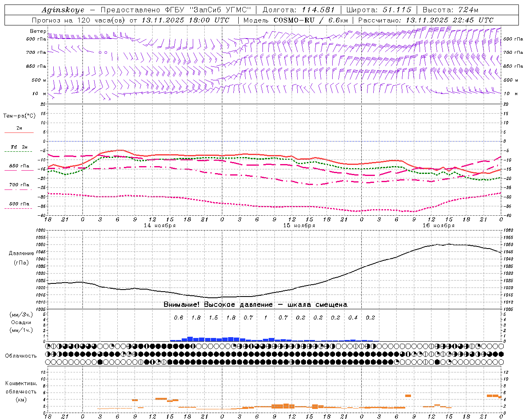Image resolution: width=525 pixels, height=420 pixels.
Task: Click the (гПа) unit label under Давление
Action: pos(21,262)
